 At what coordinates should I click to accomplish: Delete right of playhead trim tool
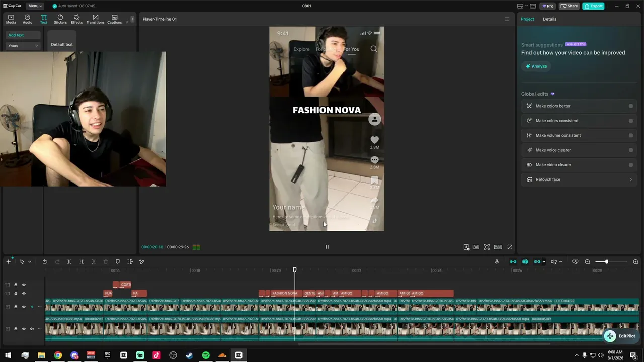tap(94, 262)
